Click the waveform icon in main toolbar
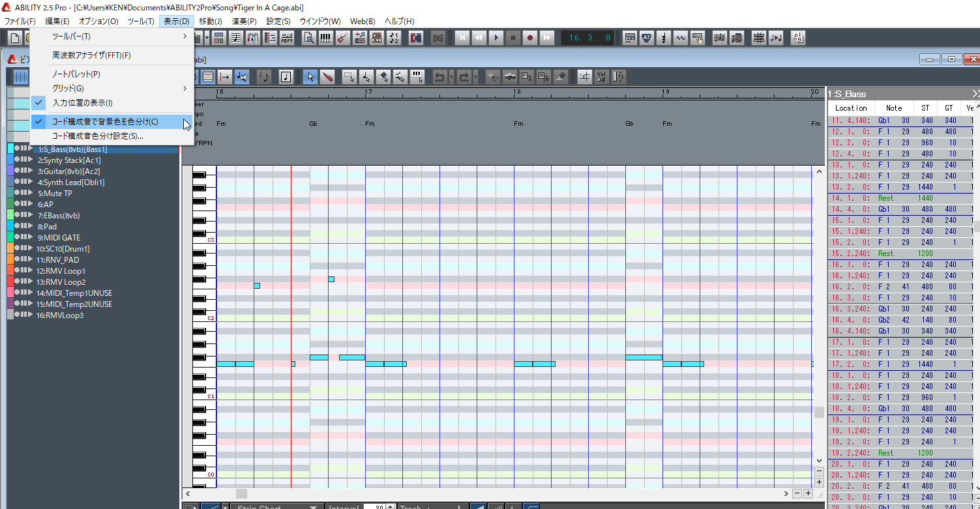Image resolution: width=980 pixels, height=509 pixels. (680, 38)
